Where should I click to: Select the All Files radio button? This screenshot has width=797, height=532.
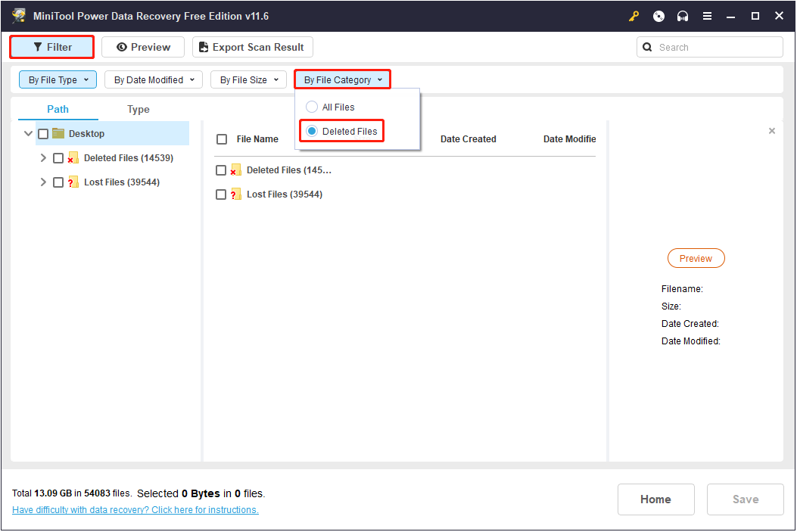[x=311, y=107]
